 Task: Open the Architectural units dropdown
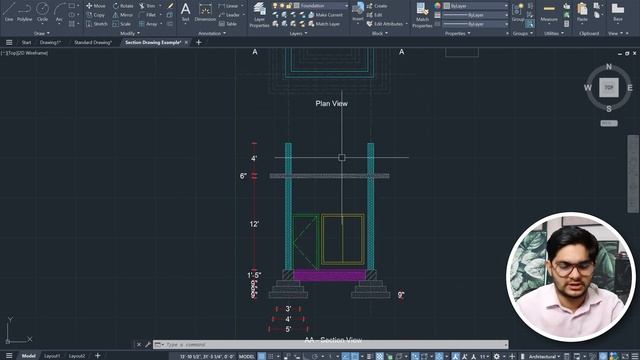click(x=544, y=356)
